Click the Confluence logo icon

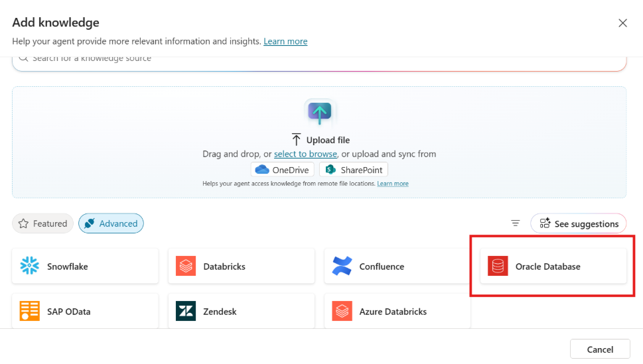pyautogui.click(x=342, y=266)
